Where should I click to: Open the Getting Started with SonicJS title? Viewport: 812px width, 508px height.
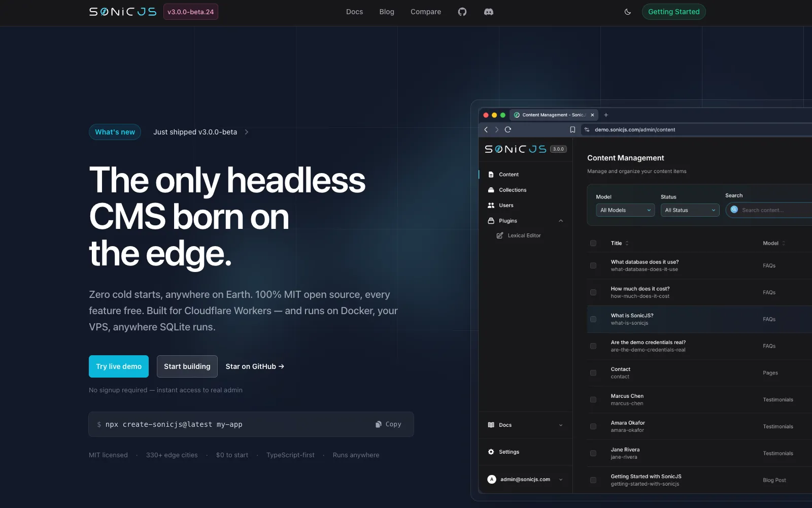point(646,477)
